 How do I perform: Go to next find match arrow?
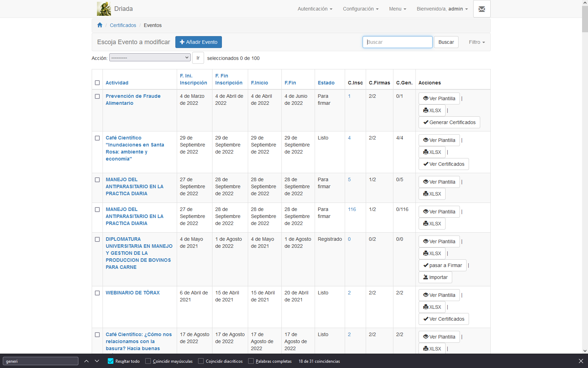tap(97, 361)
